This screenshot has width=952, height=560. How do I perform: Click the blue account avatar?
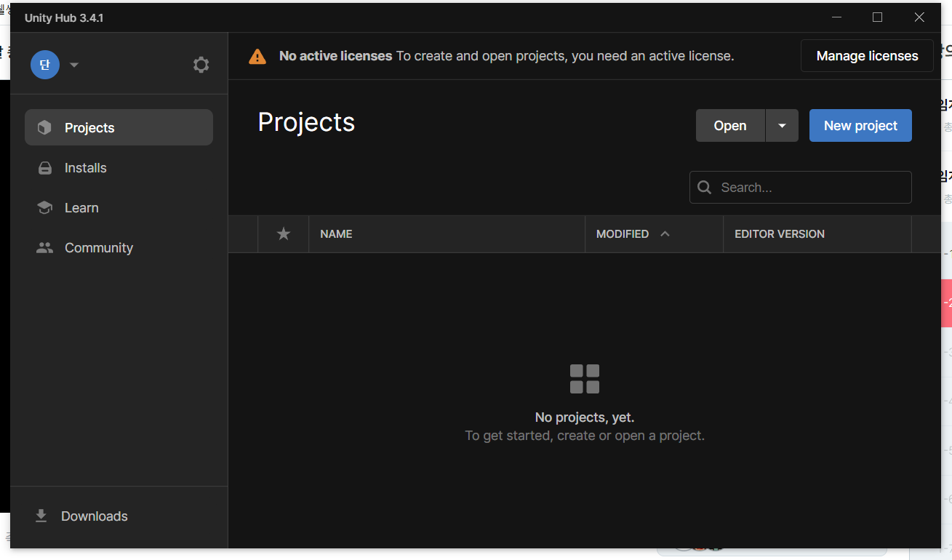tap(45, 65)
